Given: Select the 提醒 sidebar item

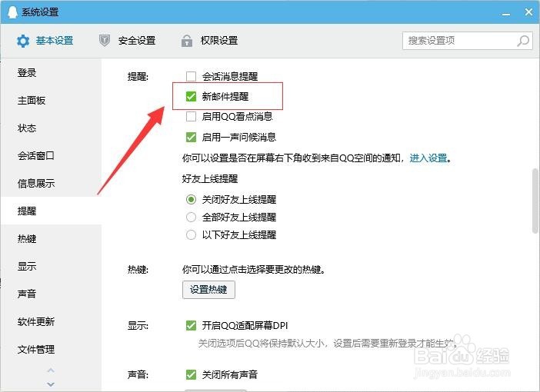Looking at the screenshot, I should coord(51,211).
